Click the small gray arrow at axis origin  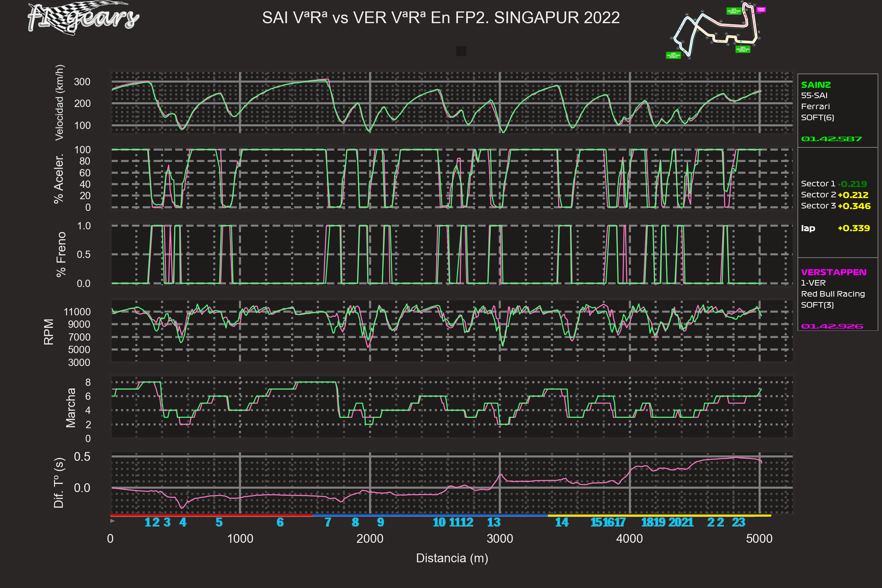click(112, 521)
